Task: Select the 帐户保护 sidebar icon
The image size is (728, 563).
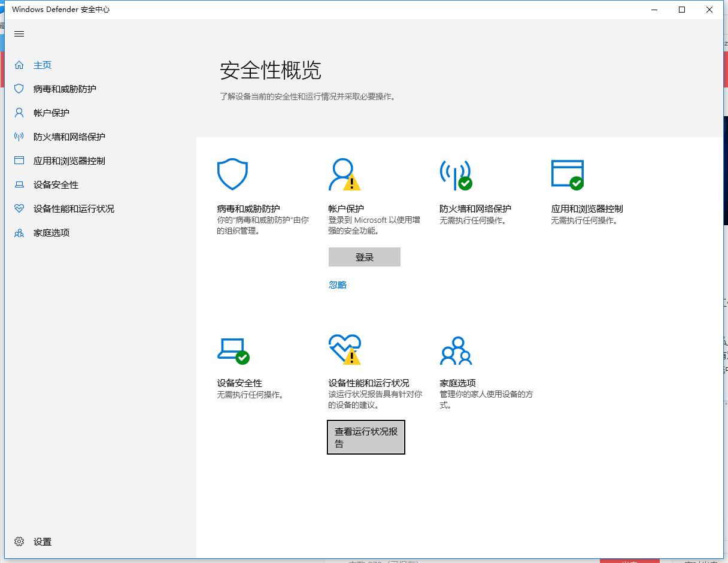Action: (x=19, y=113)
